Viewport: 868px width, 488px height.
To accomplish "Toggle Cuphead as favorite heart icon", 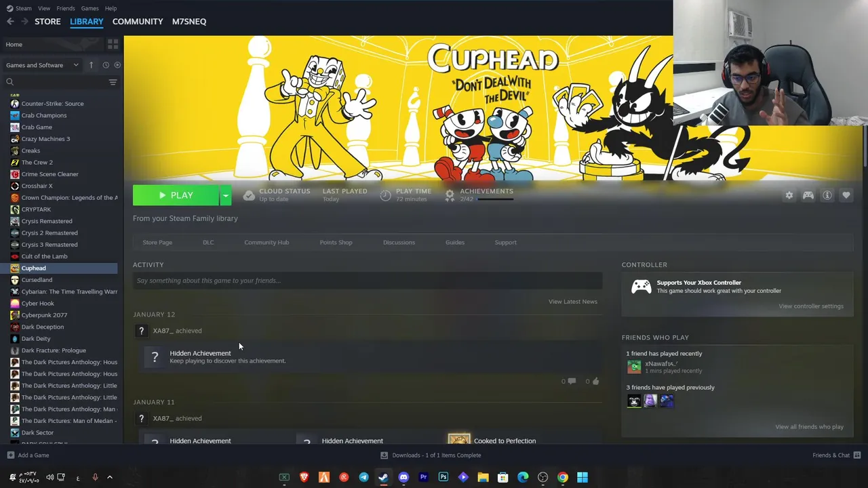I will 846,195.
